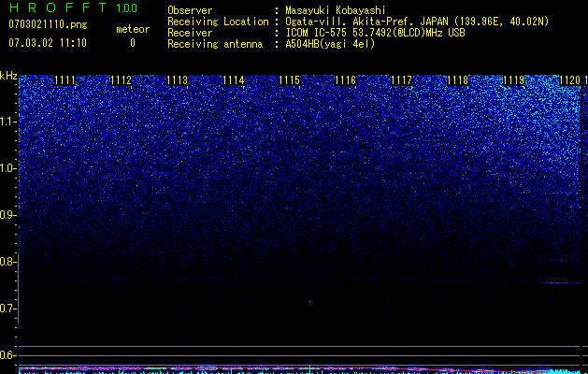This screenshot has width=588, height=374.
Task: Click the Receiver label
Action: click(190, 33)
